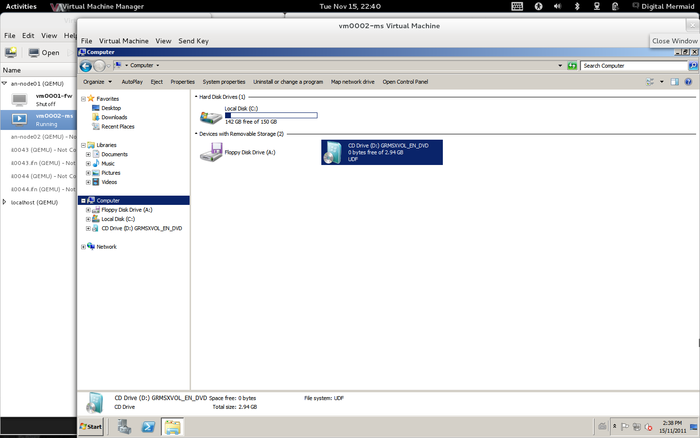Click the change view icon
This screenshot has height=438, width=700.
[x=650, y=82]
